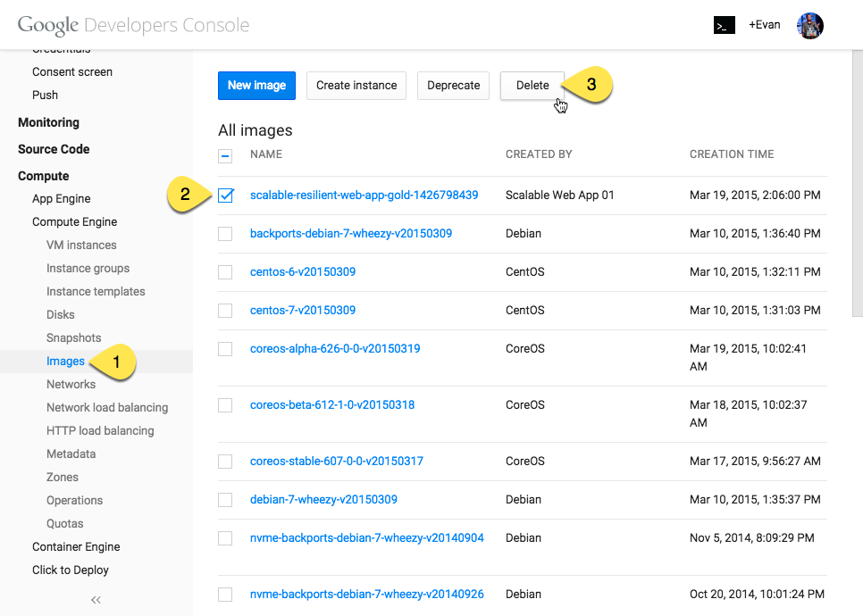Viewport: 863px width, 616px height.
Task: Go to Disks in the sidebar
Action: (61, 314)
